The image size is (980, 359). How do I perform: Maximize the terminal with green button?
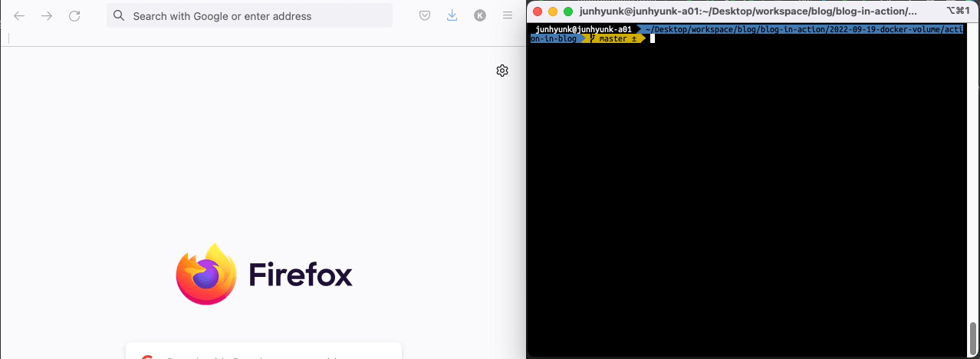pyautogui.click(x=568, y=12)
